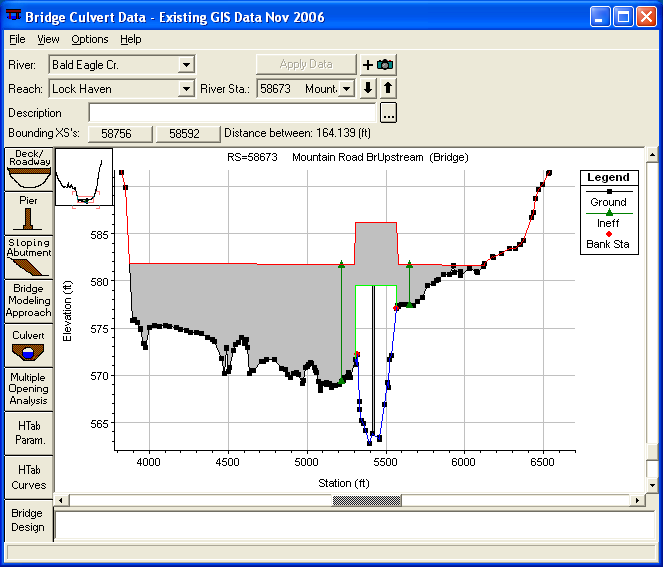Open the Options menu
This screenshot has height=567, width=663.
click(x=90, y=39)
